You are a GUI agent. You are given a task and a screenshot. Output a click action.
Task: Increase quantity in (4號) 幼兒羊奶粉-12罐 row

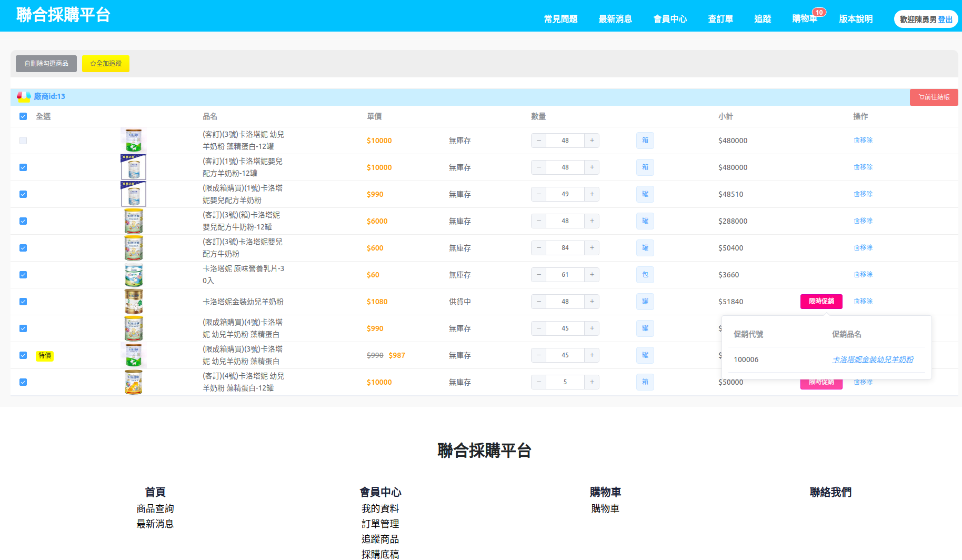coord(592,382)
